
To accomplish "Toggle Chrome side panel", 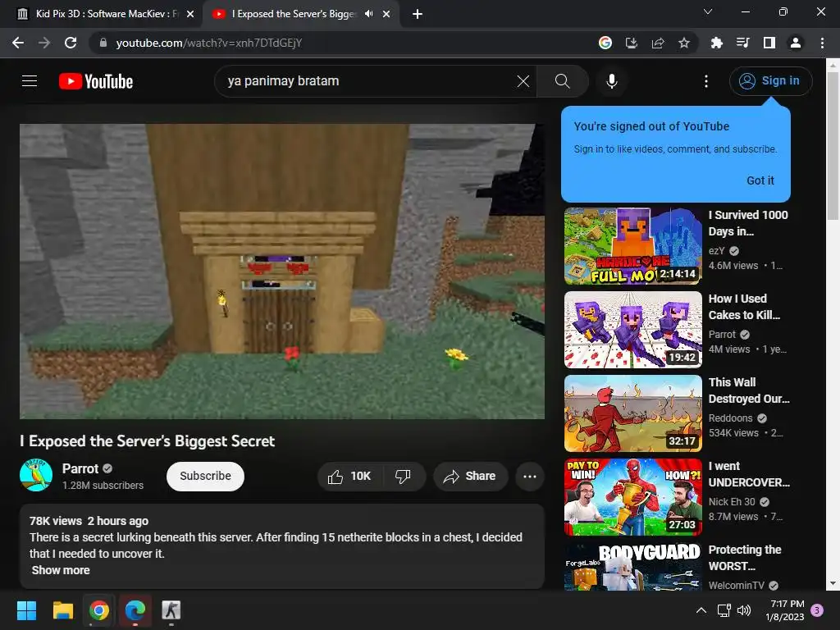I will (769, 43).
